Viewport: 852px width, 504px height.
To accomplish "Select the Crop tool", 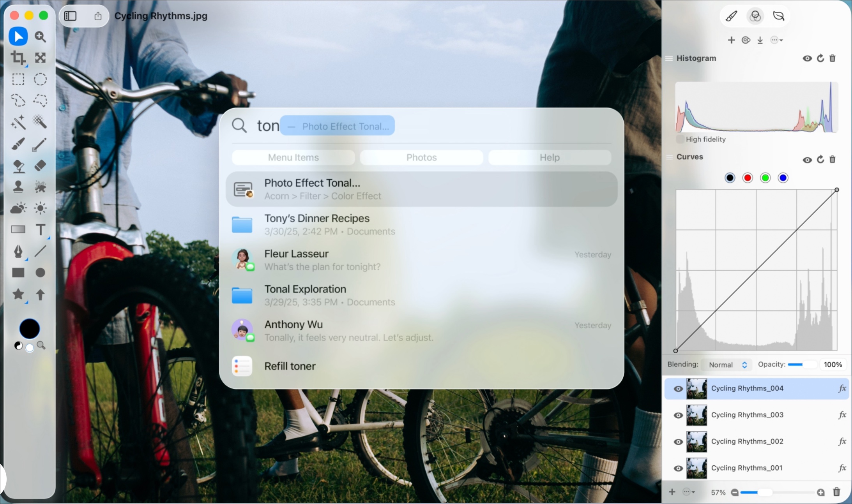I will tap(18, 58).
